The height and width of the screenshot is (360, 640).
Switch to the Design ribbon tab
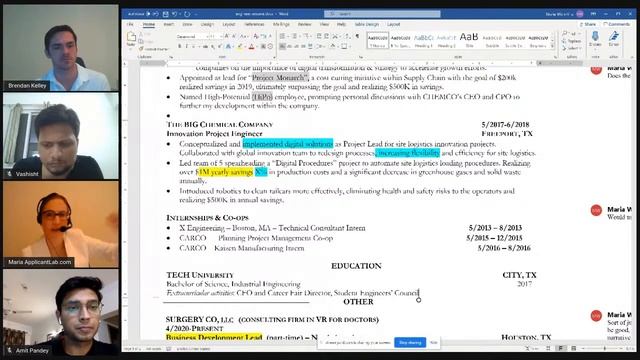point(207,24)
